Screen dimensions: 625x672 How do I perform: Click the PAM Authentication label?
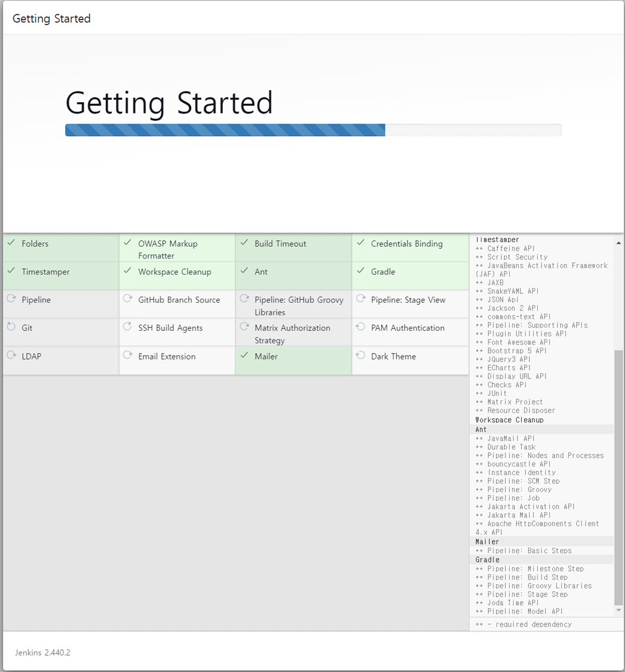pyautogui.click(x=408, y=329)
